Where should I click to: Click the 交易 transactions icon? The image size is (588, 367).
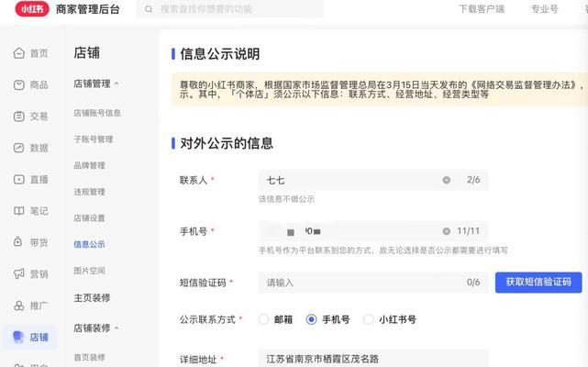coord(18,117)
